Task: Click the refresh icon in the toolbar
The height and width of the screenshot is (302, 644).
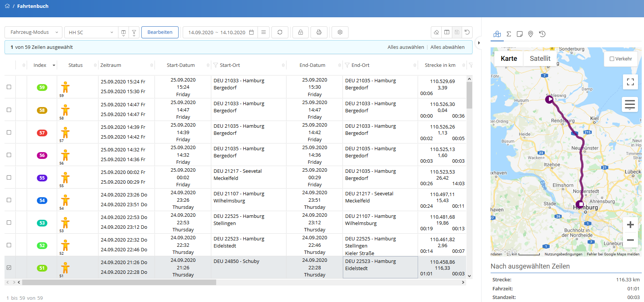Action: click(x=280, y=32)
